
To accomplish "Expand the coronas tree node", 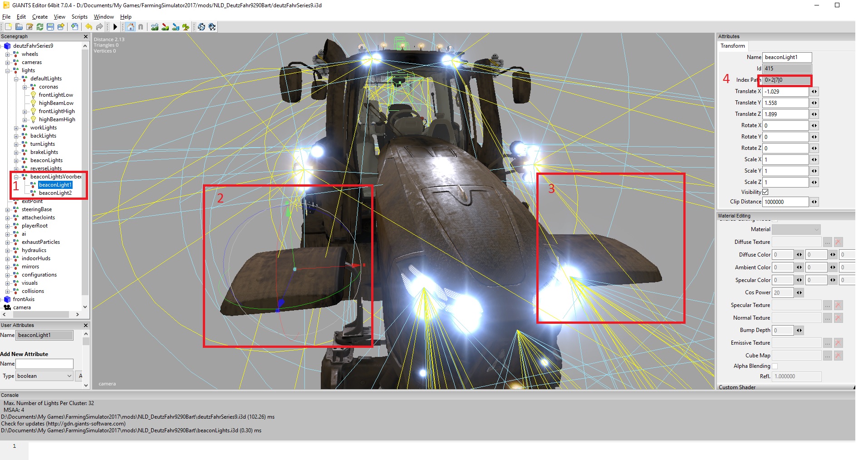I will 25,87.
